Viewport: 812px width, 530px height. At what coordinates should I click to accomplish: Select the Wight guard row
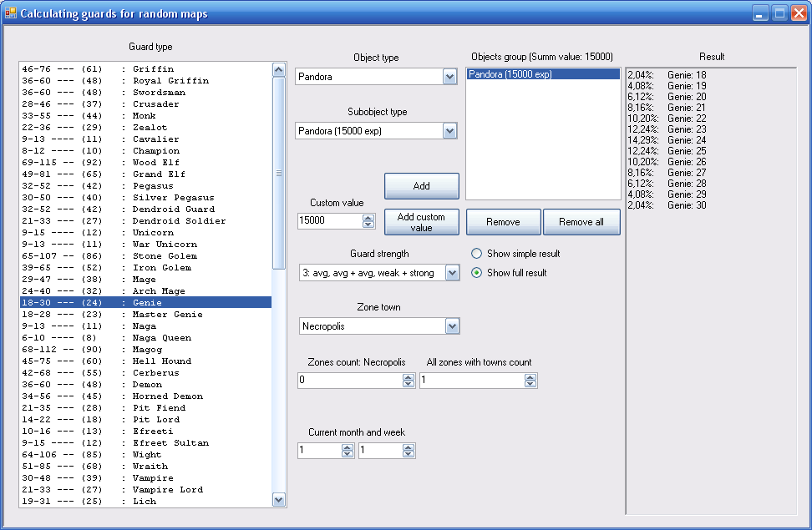point(145,454)
